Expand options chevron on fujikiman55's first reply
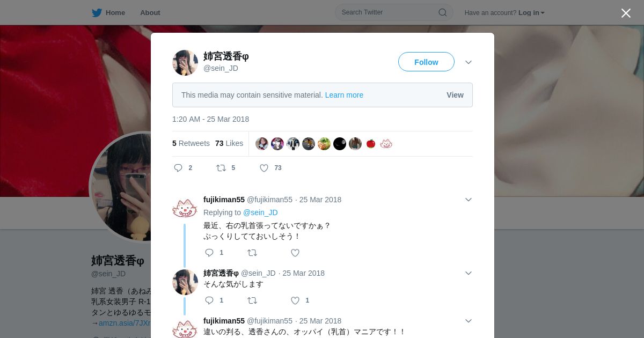This screenshot has height=338, width=644. click(x=469, y=200)
